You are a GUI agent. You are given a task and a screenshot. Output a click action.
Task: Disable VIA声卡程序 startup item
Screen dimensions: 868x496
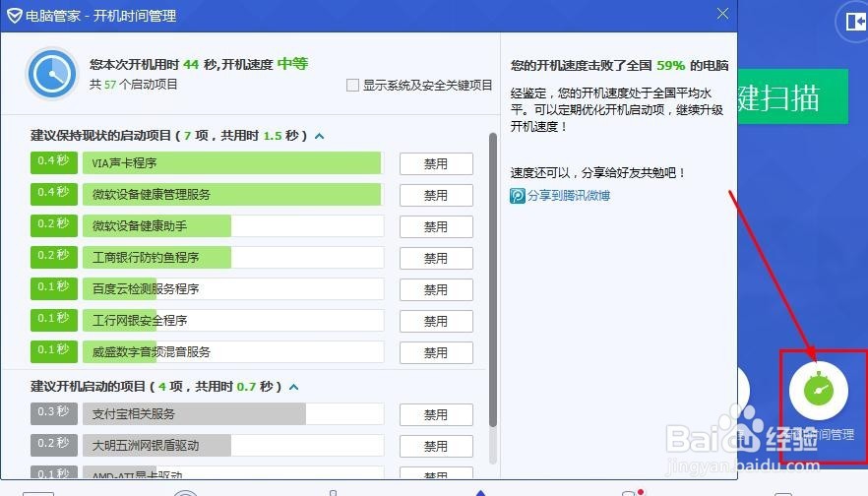click(436, 163)
